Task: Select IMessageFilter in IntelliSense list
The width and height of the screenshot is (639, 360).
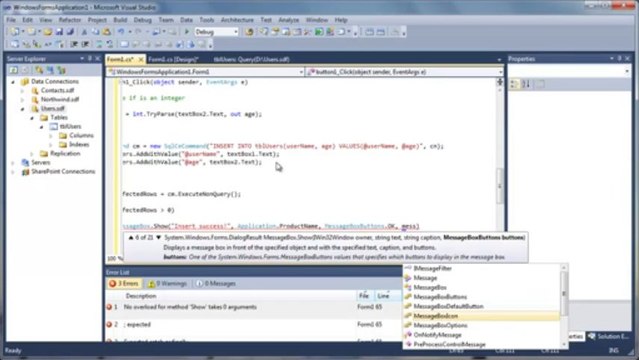Action: (481, 268)
